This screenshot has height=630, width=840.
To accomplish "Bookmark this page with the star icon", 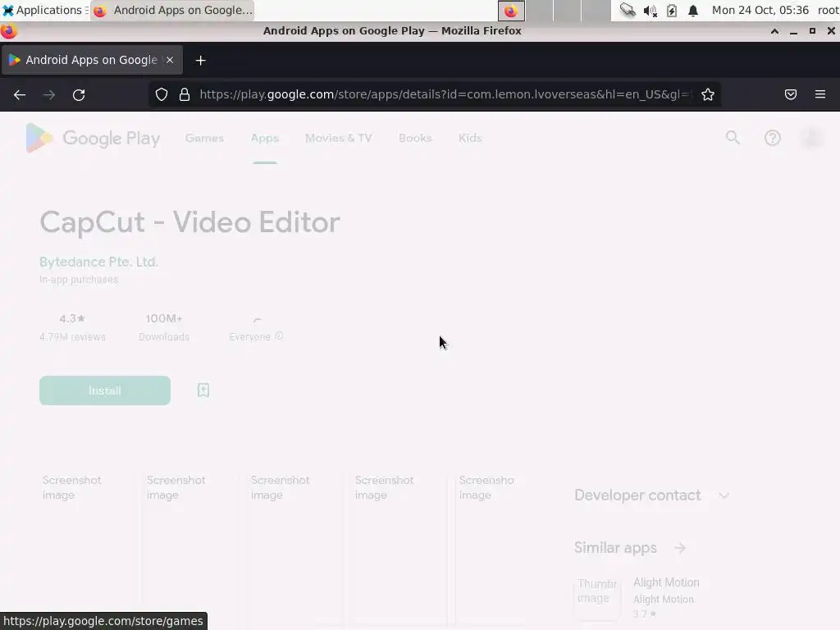I will point(708,95).
